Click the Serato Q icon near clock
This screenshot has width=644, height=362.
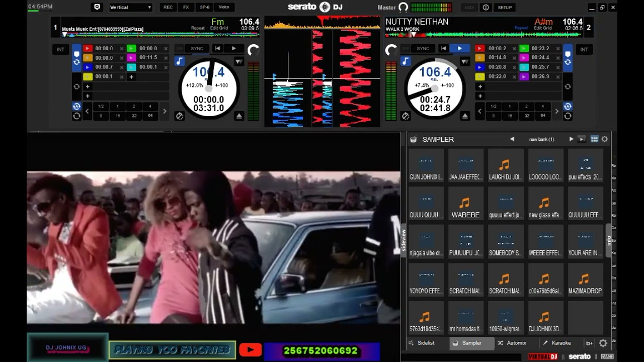pyautogui.click(x=97, y=7)
